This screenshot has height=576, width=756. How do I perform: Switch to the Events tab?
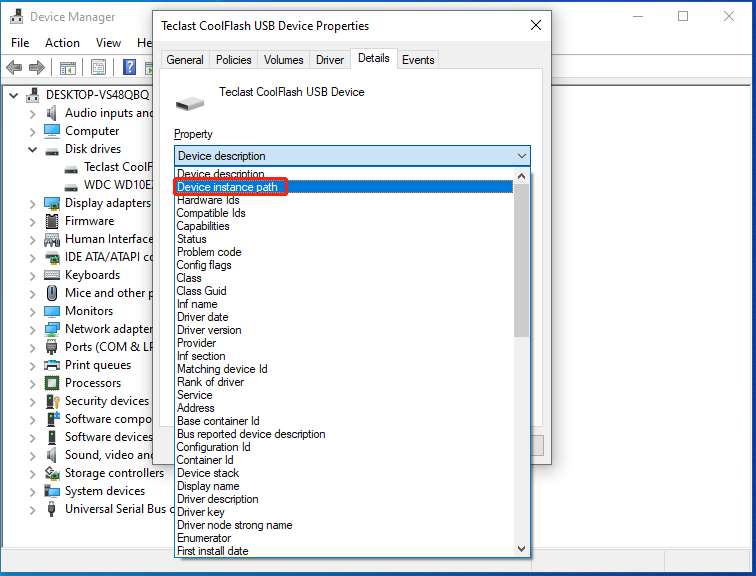(418, 60)
